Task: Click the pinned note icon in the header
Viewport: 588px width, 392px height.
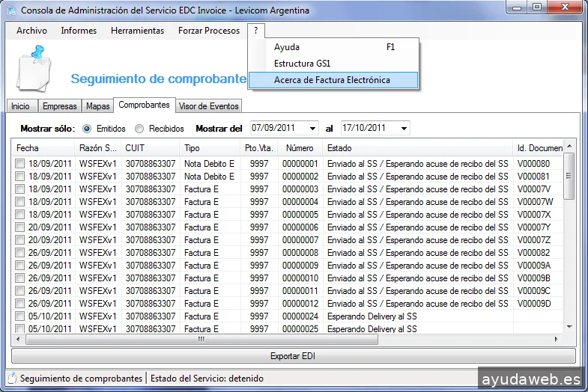Action: tap(33, 68)
